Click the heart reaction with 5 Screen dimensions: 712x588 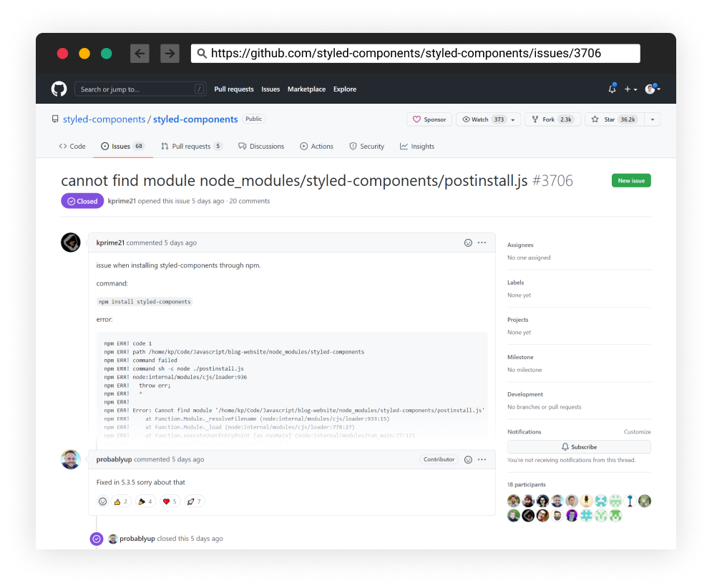(170, 501)
